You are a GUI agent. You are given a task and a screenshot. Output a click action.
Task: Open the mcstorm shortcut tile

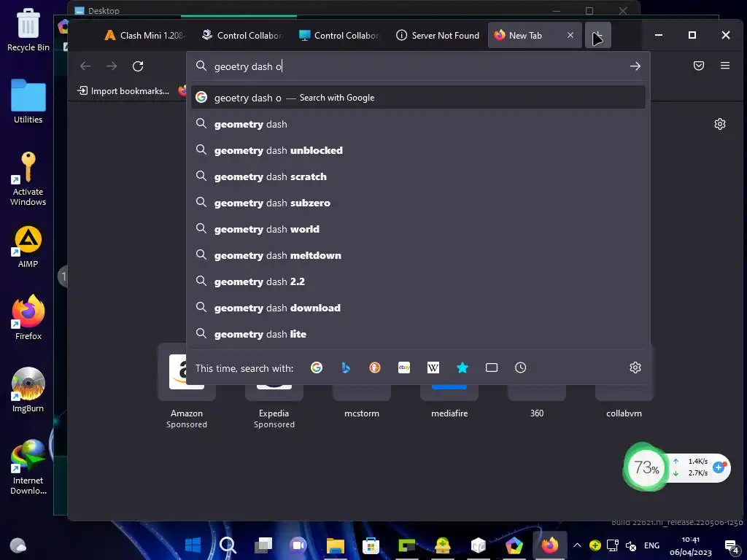click(x=362, y=402)
